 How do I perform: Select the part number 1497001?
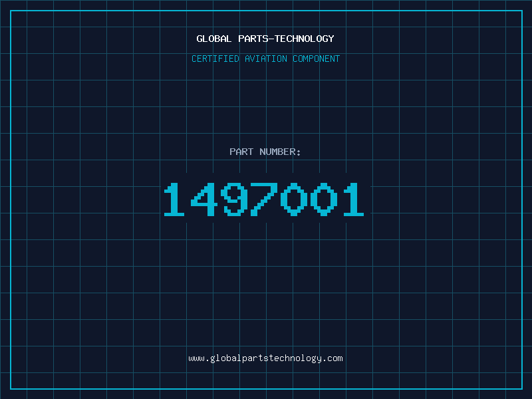(264, 199)
